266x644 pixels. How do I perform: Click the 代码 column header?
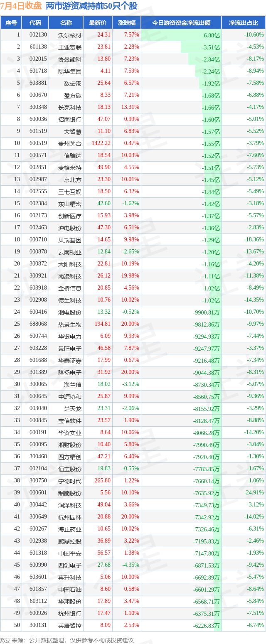(35, 23)
